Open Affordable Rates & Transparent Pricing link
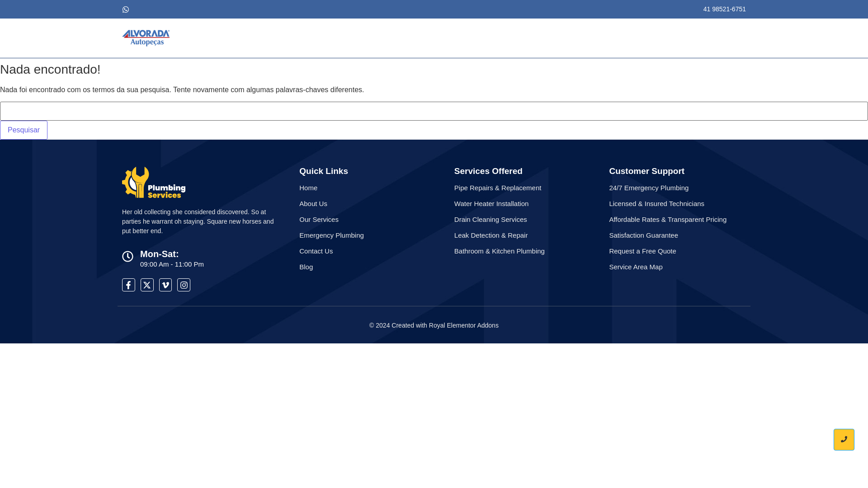 pos(668,220)
